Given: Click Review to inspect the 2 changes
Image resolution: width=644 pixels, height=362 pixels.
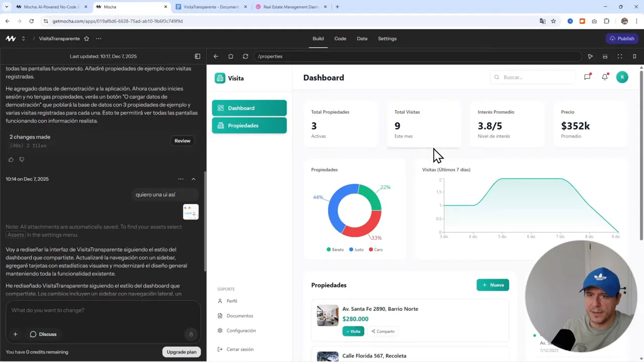Looking at the screenshot, I should (x=182, y=141).
